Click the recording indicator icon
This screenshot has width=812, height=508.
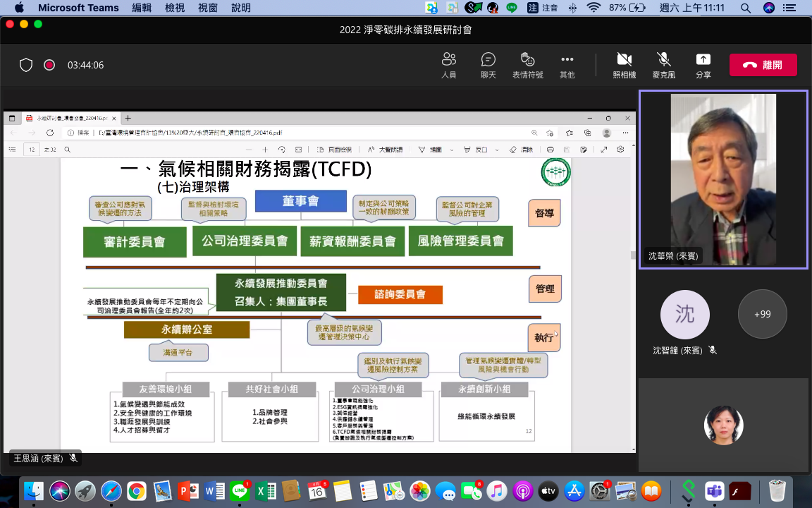[x=49, y=65]
